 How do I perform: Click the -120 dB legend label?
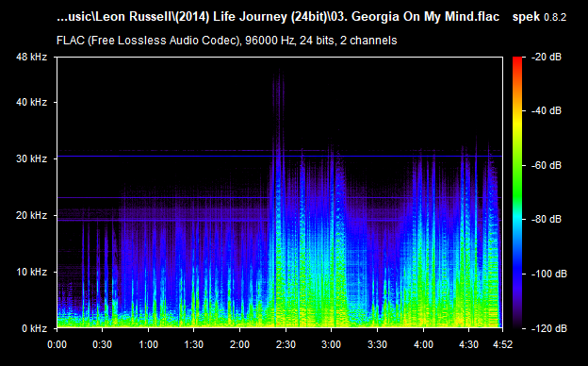pyautogui.click(x=548, y=328)
